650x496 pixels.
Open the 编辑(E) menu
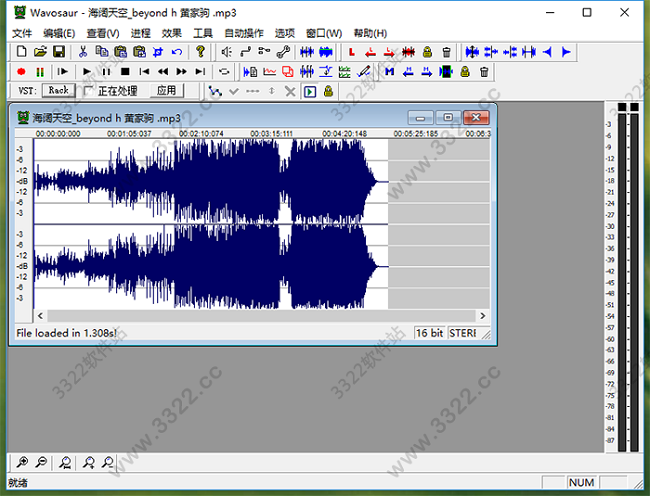(59, 33)
